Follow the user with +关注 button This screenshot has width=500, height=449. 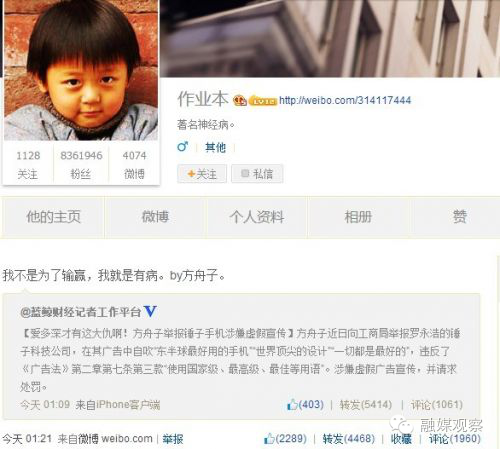(x=202, y=174)
